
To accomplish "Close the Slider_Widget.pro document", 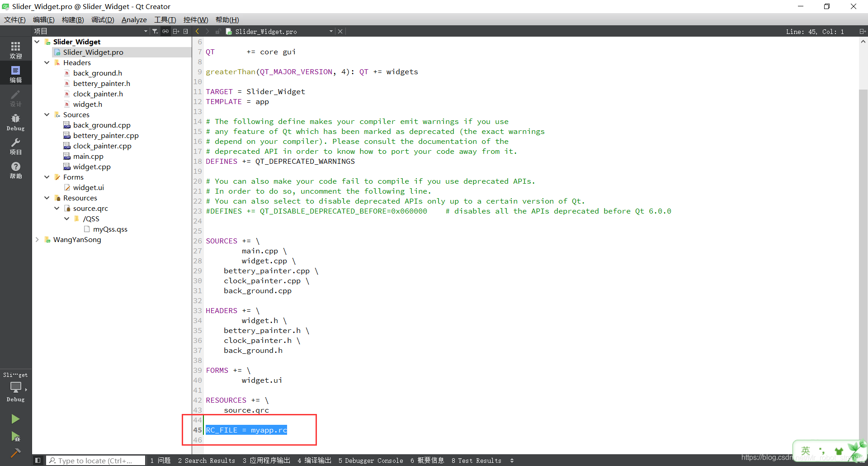I will [340, 31].
